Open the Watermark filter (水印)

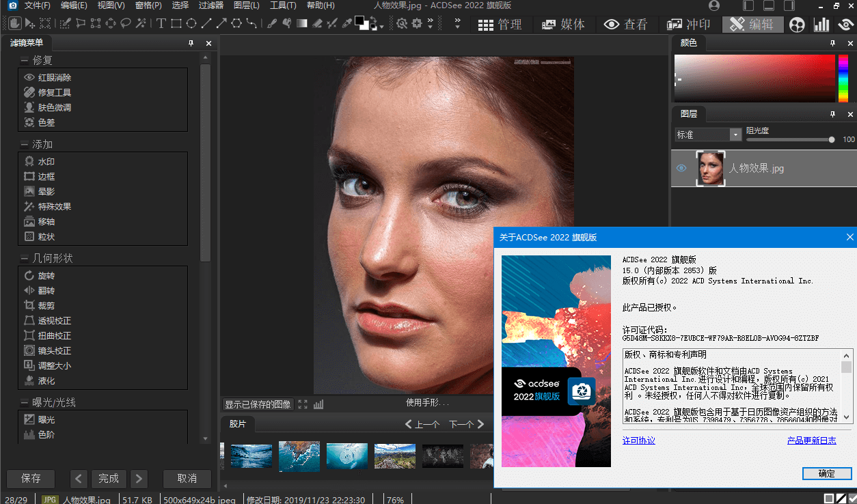(x=46, y=161)
